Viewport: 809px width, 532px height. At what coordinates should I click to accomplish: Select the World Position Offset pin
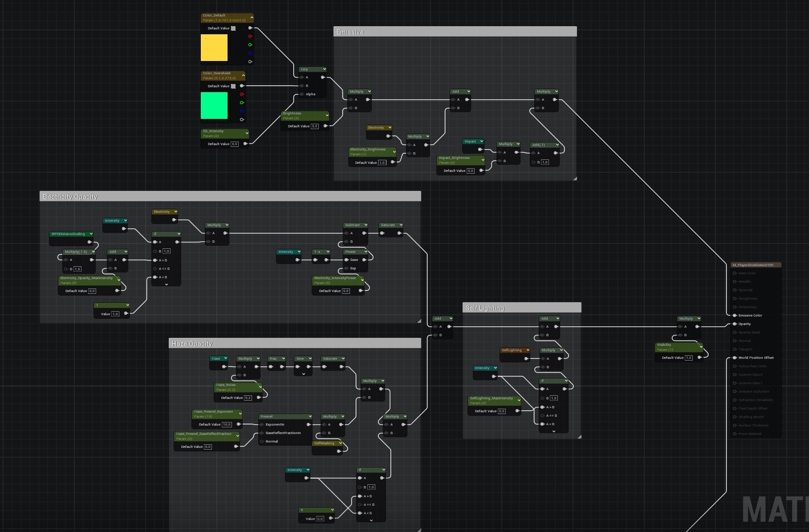(735, 357)
